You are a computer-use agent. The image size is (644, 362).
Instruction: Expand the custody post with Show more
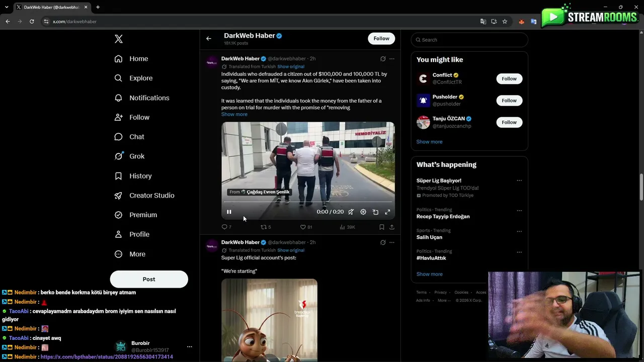click(x=234, y=114)
